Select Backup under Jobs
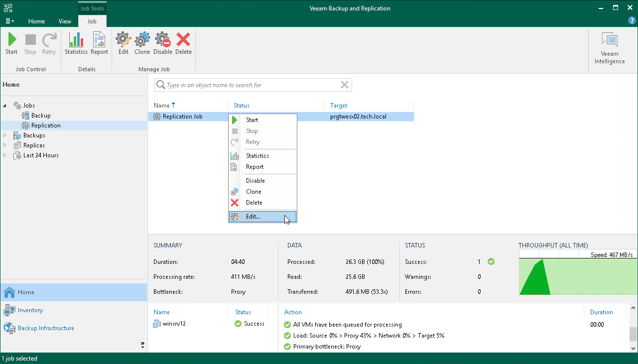 41,116
